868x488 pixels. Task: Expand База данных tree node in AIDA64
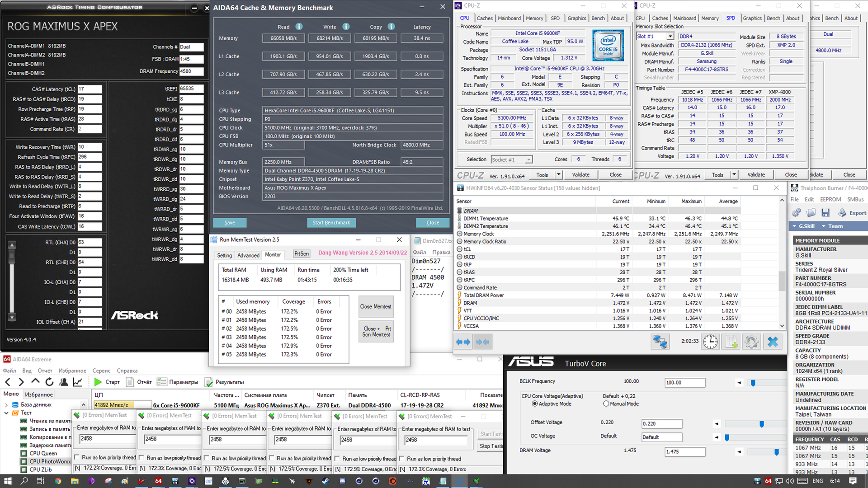click(6, 405)
